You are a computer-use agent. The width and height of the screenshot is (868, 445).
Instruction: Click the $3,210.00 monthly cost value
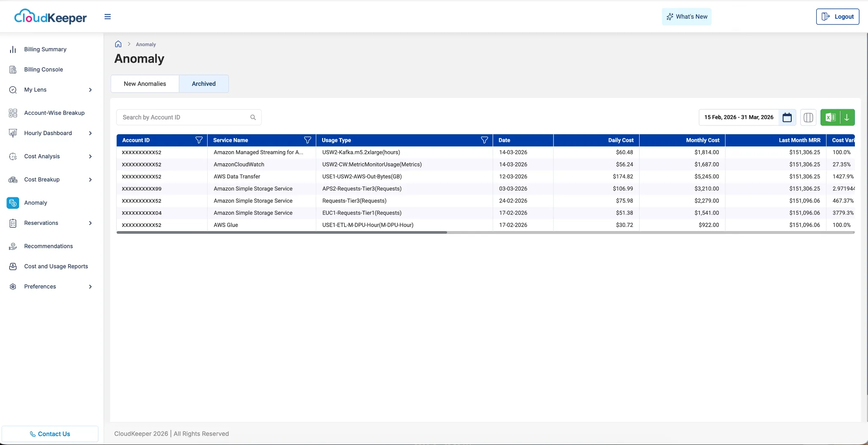click(707, 189)
